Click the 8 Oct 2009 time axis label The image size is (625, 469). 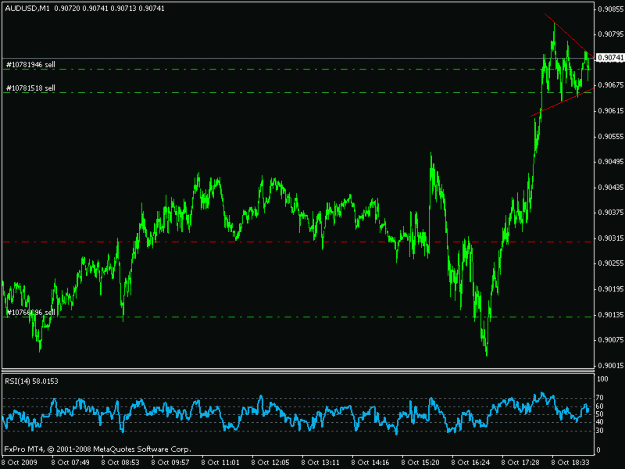coord(19,463)
